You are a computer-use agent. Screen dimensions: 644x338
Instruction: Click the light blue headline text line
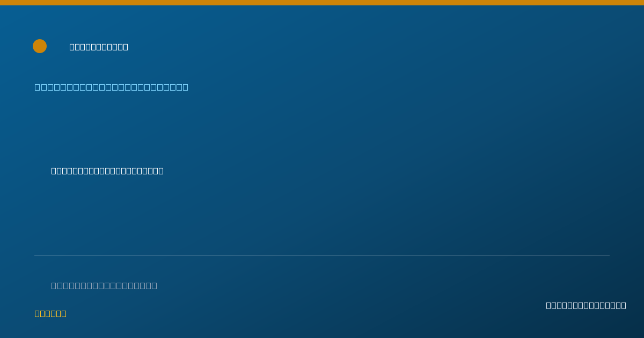112,87
